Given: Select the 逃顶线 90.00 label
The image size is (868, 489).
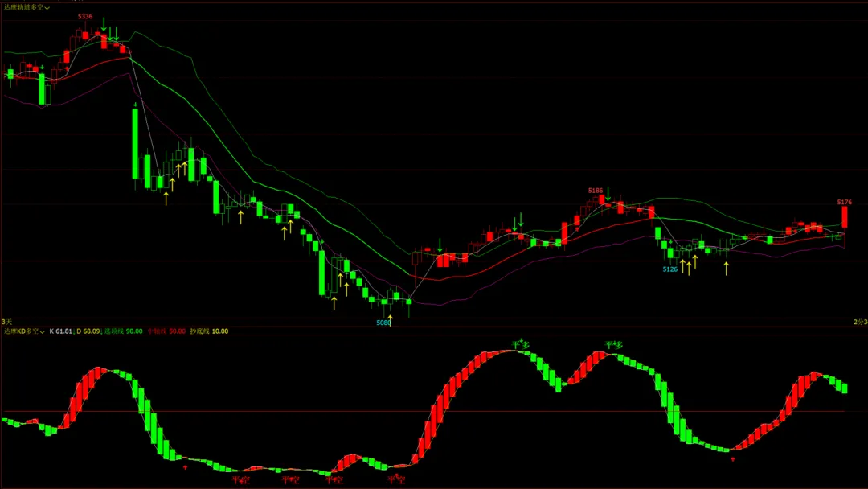Looking at the screenshot, I should [124, 331].
